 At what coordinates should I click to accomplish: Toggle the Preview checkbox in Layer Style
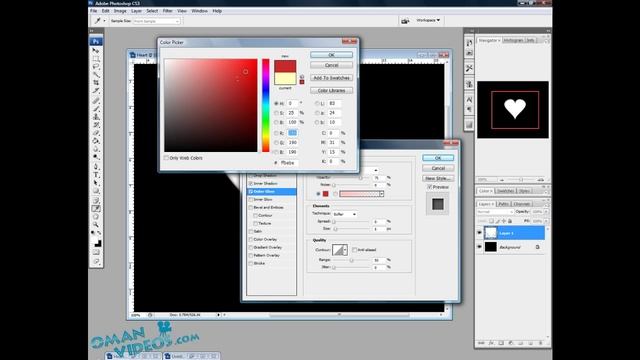point(429,187)
